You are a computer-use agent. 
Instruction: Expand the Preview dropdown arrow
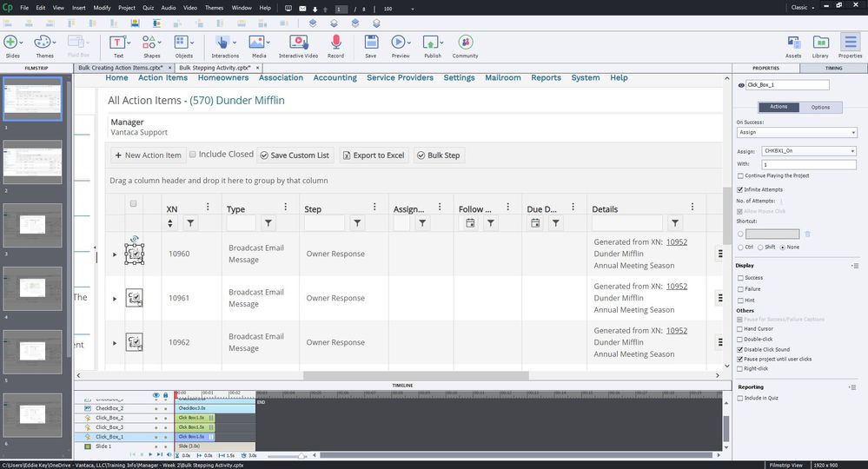point(409,43)
